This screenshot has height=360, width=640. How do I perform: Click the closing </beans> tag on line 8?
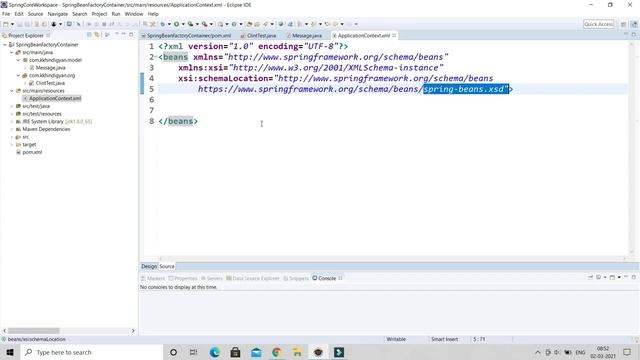(178, 121)
